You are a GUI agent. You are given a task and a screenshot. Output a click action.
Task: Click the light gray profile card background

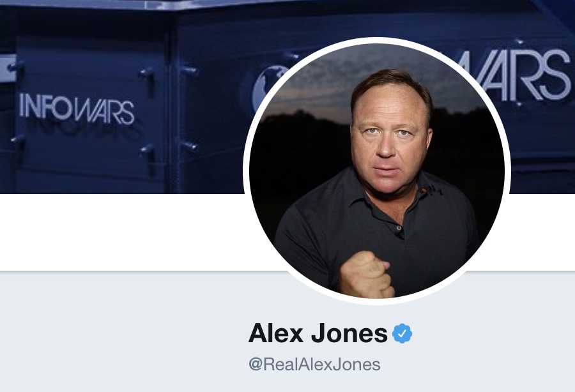tap(121, 331)
